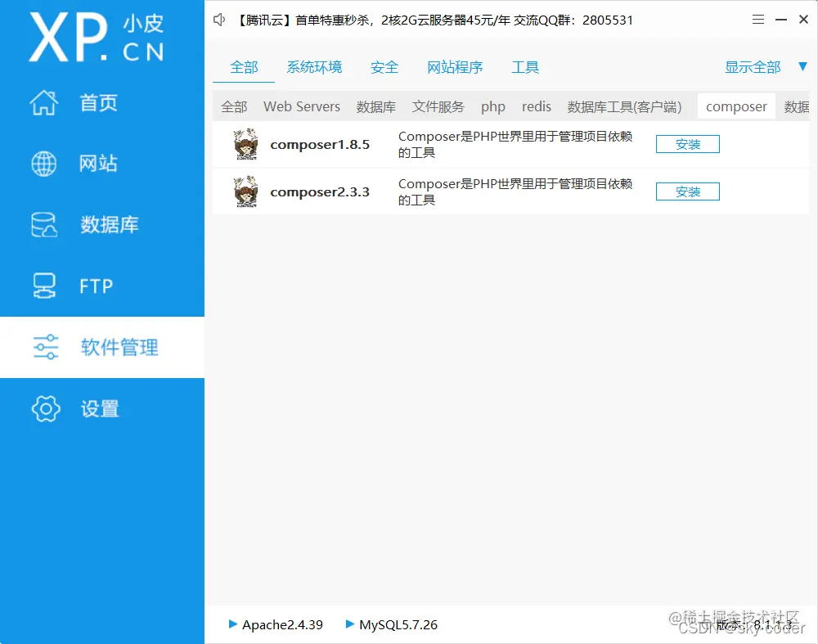Screen dimensions: 818x644
Task: Select the 工具 tab
Action: (x=525, y=66)
